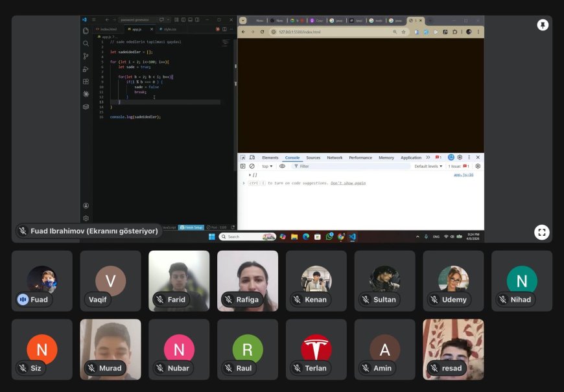The width and height of the screenshot is (564, 392).
Task: Pin the shared screen presentation
Action: click(543, 25)
